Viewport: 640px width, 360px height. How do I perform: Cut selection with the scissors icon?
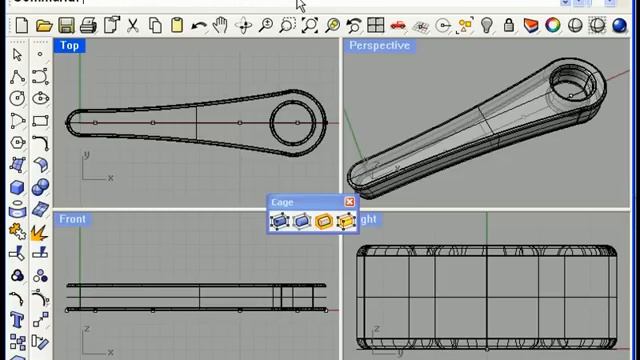click(x=132, y=26)
